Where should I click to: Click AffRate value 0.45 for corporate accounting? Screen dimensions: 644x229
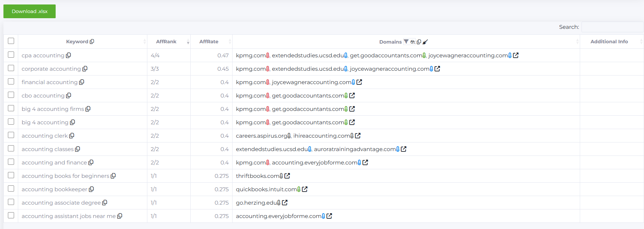click(x=223, y=69)
